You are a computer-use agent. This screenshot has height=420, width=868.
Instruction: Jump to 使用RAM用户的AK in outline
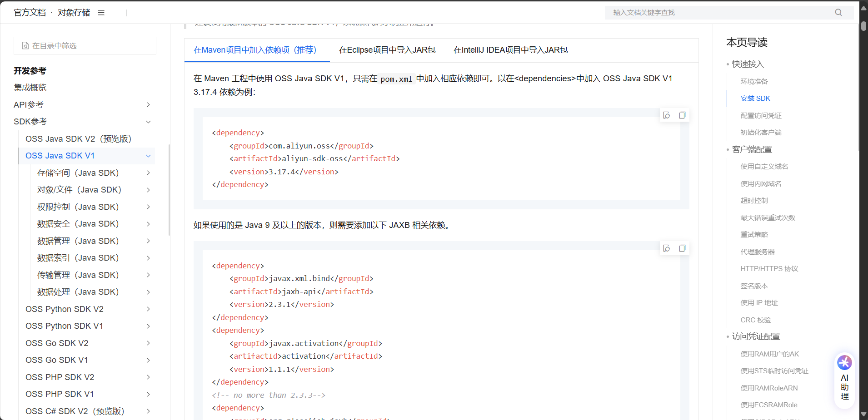(770, 354)
